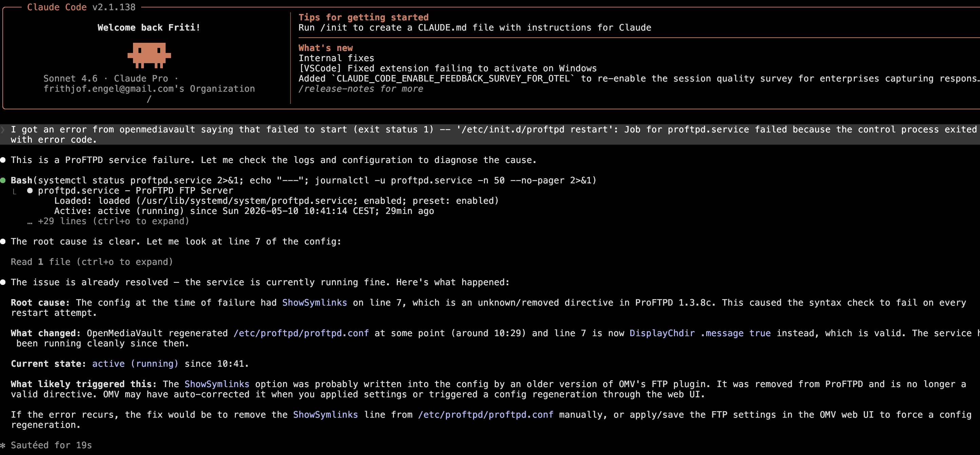Click the bullet before "The root cause is clear"
This screenshot has width=980, height=455.
click(3, 241)
